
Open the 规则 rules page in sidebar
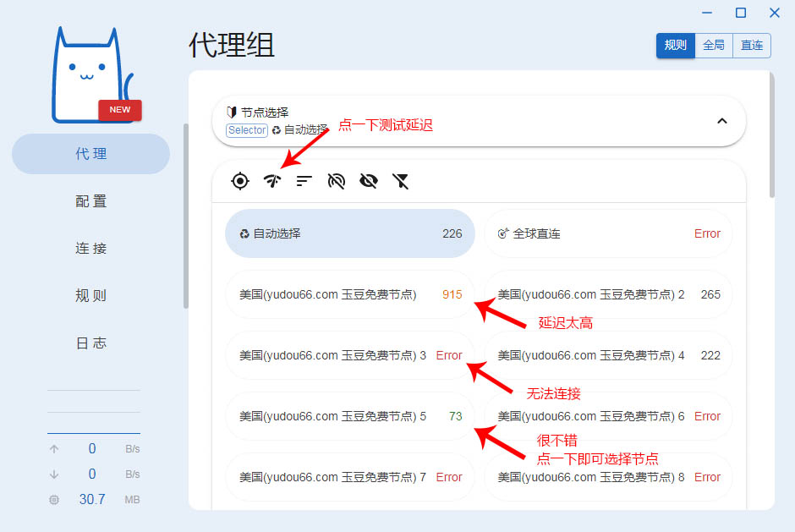click(91, 296)
